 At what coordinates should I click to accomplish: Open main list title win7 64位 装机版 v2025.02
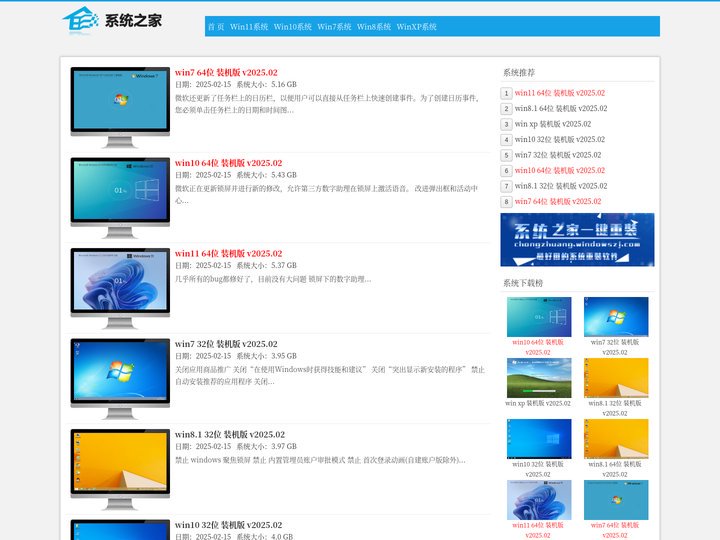[x=226, y=73]
